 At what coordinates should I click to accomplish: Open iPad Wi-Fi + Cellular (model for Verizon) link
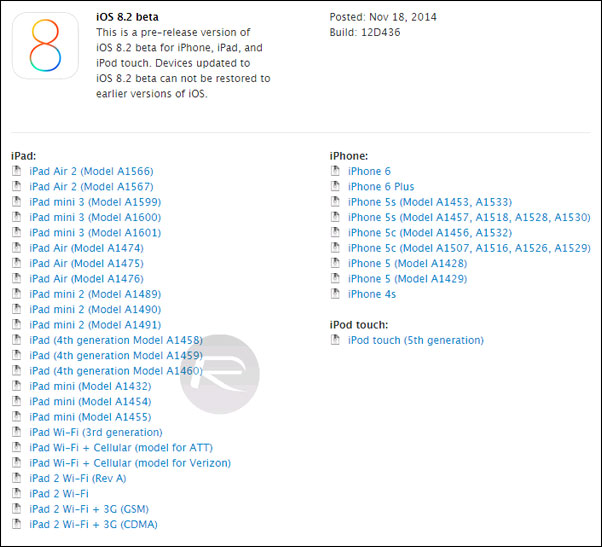130,463
